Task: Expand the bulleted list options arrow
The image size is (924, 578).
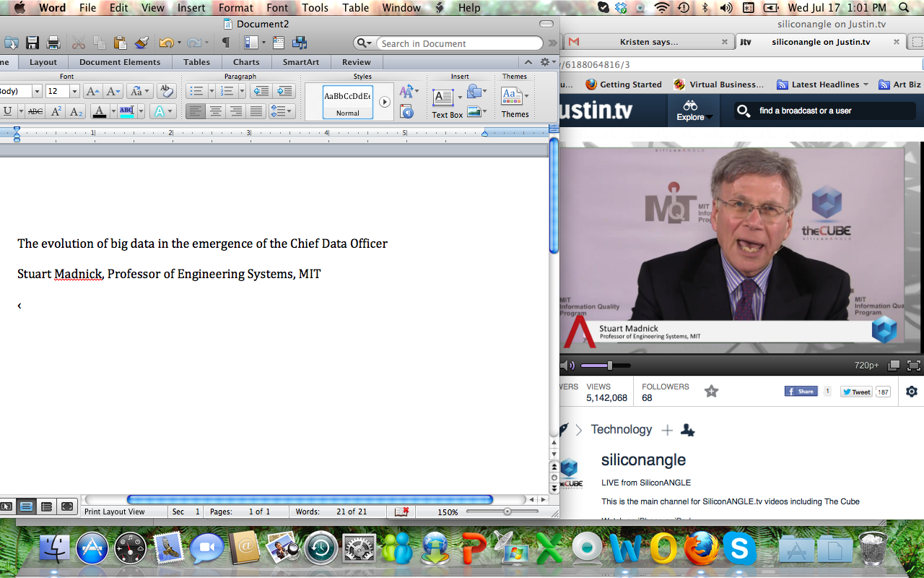Action: [212, 91]
